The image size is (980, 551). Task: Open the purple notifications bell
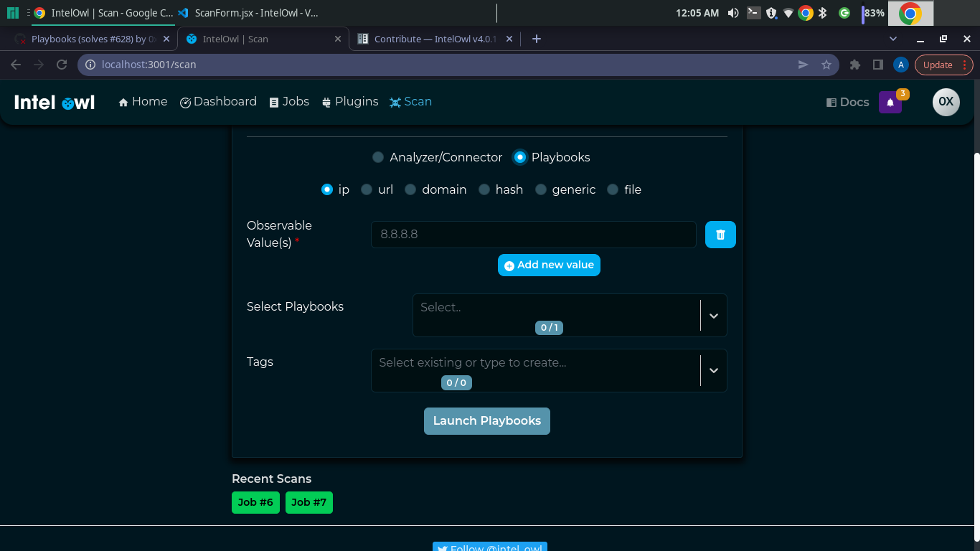(x=890, y=102)
